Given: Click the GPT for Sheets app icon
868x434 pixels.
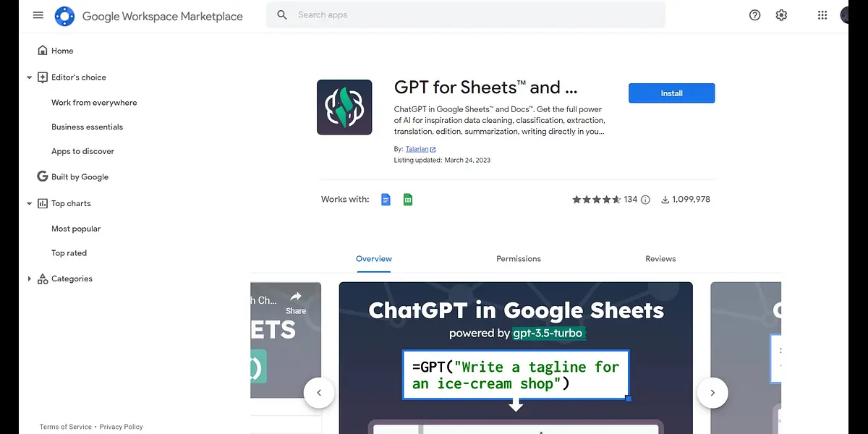Looking at the screenshot, I should pos(344,107).
